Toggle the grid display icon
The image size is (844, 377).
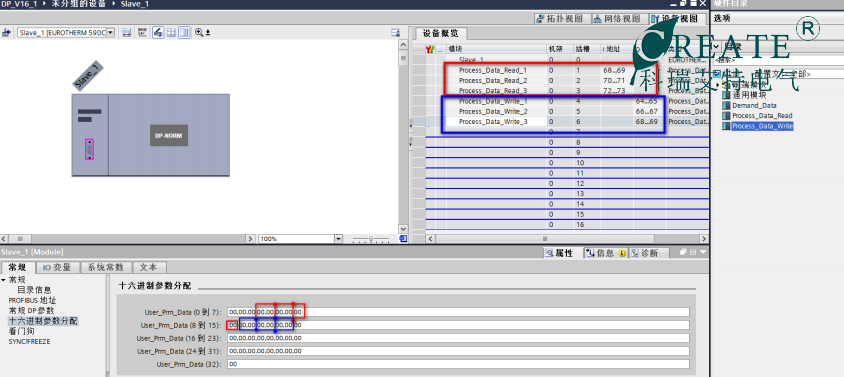tap(171, 33)
